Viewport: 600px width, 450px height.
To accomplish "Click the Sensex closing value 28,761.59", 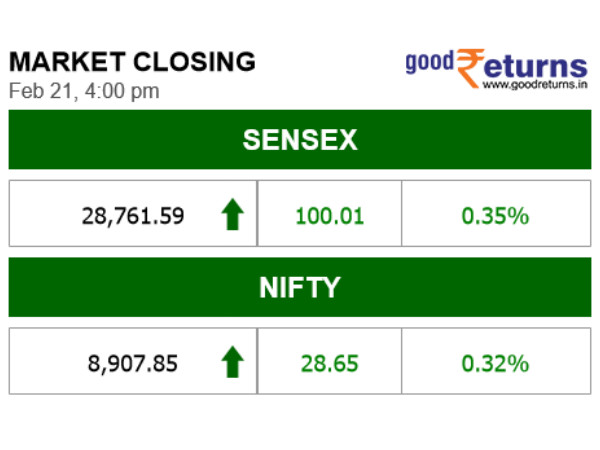I will (x=133, y=215).
